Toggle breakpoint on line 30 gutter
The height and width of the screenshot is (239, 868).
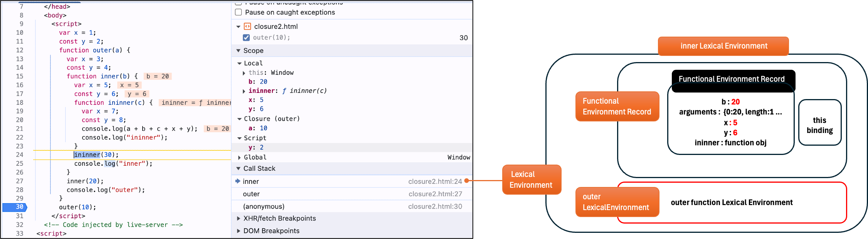click(15, 207)
